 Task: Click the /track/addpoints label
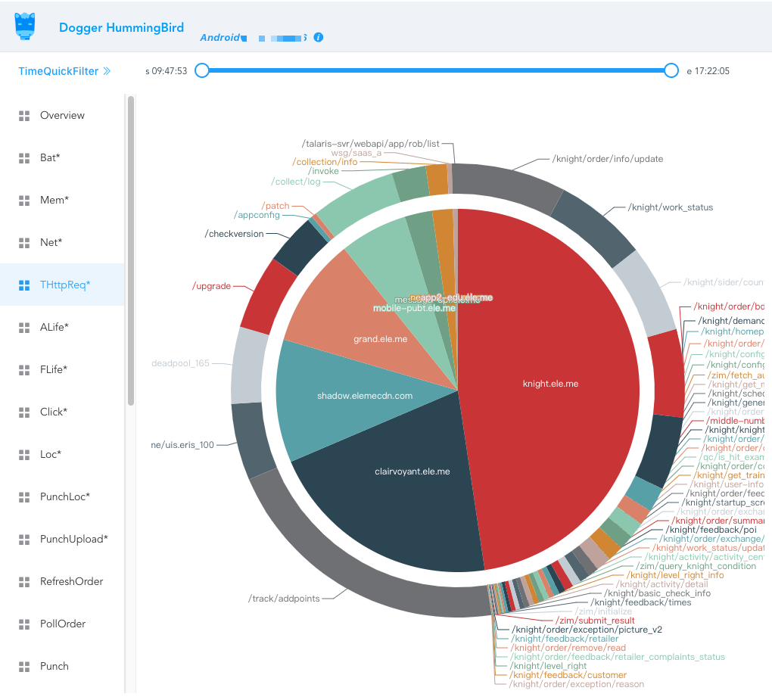[x=284, y=599]
